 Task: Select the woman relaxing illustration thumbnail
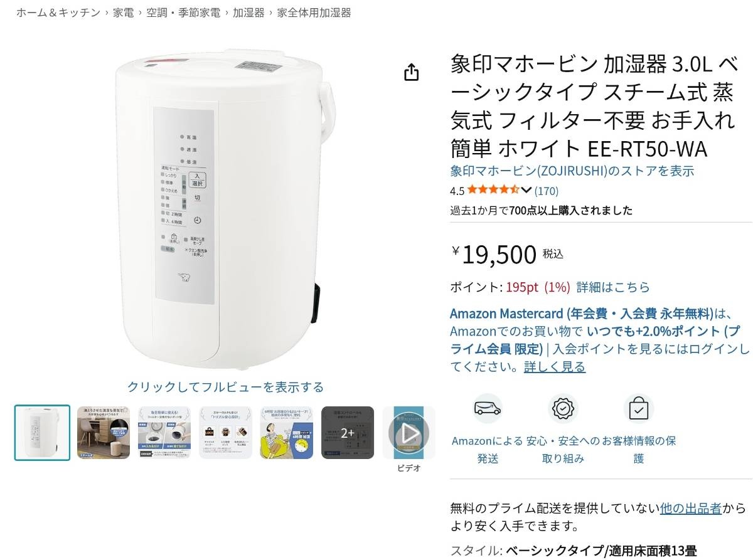pyautogui.click(x=287, y=433)
